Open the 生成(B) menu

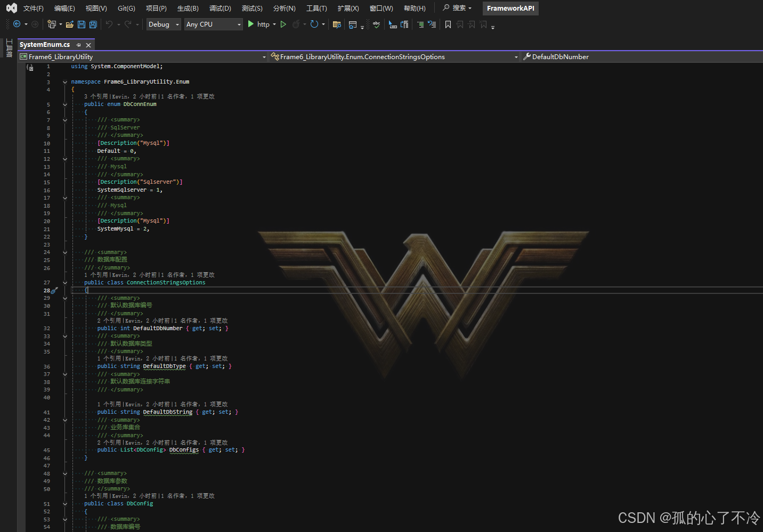point(188,8)
